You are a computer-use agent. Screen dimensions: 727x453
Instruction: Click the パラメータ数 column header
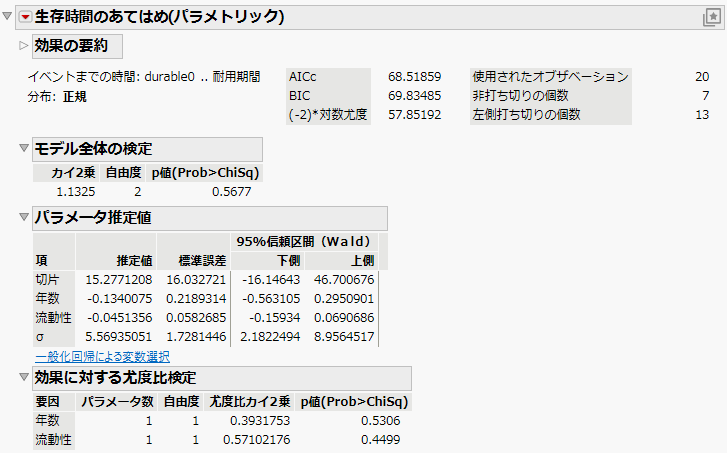click(117, 402)
